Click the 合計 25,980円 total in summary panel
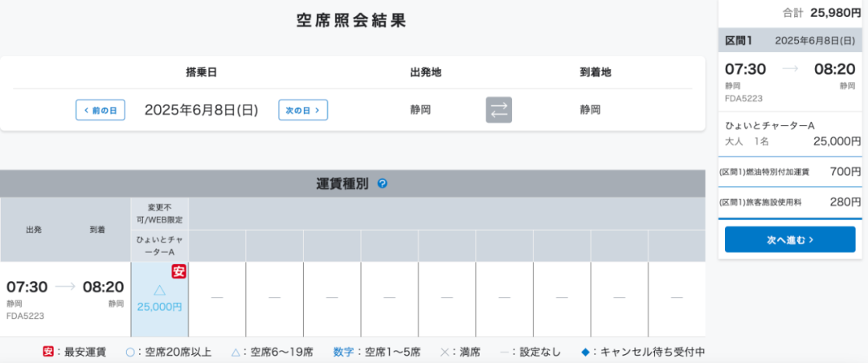This screenshot has height=363, width=868. 822,13
